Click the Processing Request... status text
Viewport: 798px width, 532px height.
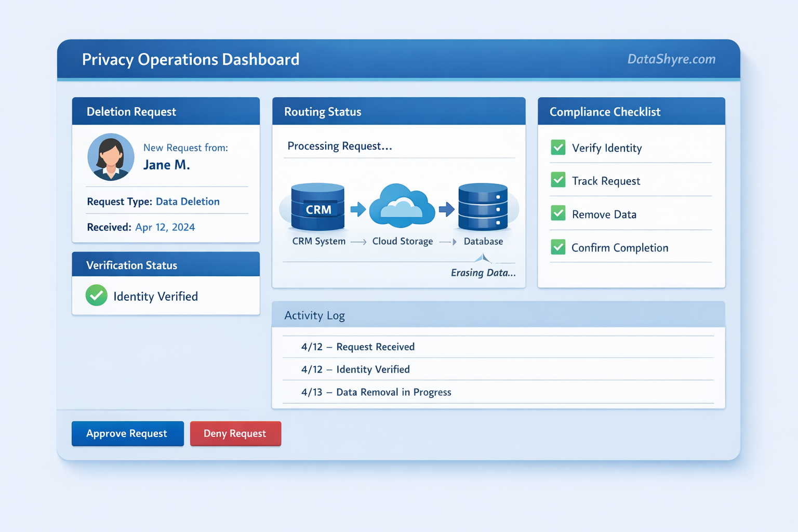pyautogui.click(x=340, y=146)
